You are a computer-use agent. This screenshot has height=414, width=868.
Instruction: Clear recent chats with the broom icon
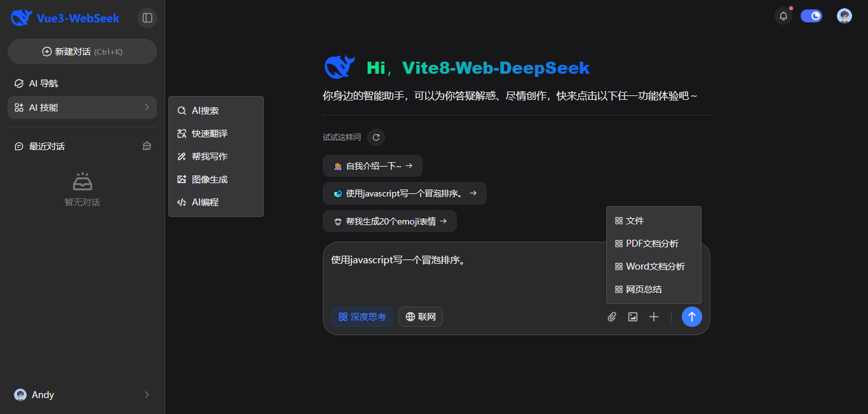[147, 146]
